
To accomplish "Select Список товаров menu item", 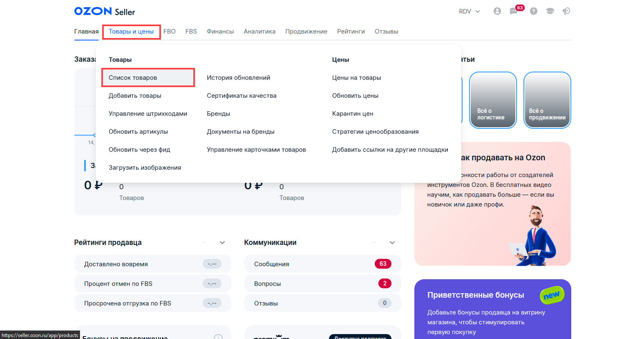I will pos(148,78).
